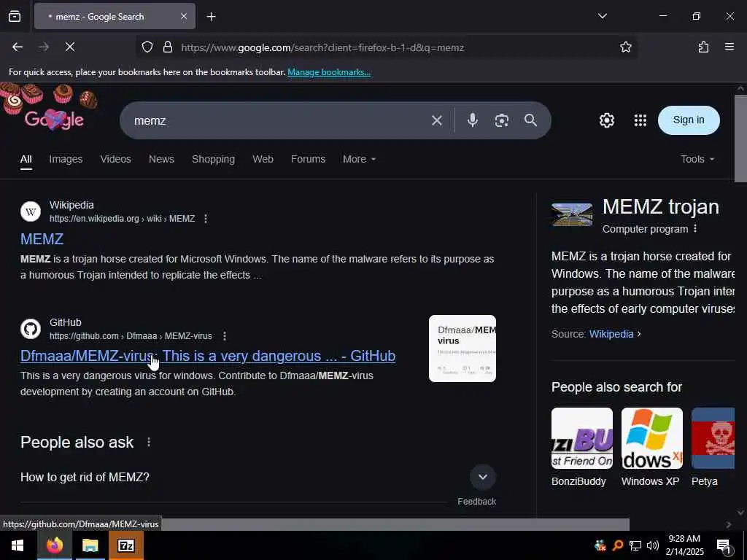Open Firefox application menu hamburger
The height and width of the screenshot is (560, 747).
click(729, 47)
